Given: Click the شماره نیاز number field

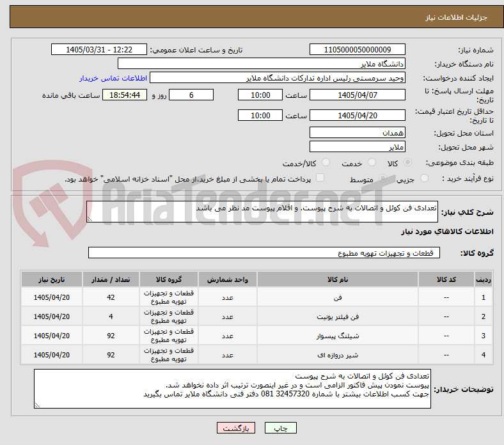Looking at the screenshot, I should click(358, 49).
